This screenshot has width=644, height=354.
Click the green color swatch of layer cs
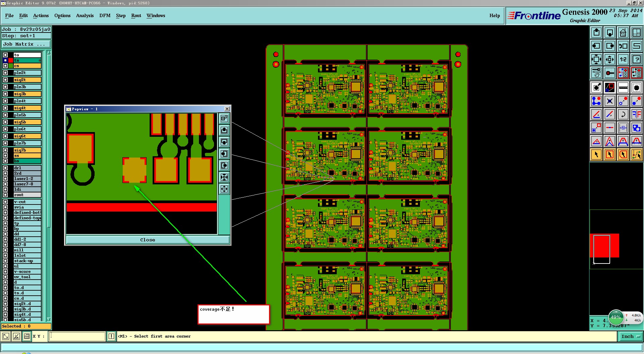click(11, 66)
